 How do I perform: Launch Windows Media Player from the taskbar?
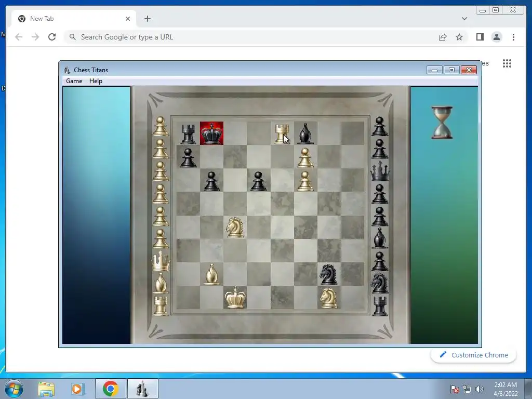click(77, 389)
